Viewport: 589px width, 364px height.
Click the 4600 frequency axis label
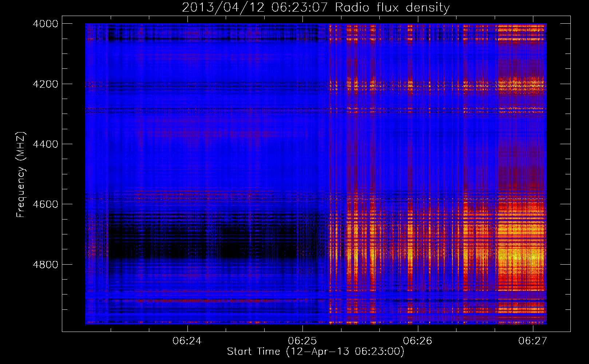coord(46,204)
